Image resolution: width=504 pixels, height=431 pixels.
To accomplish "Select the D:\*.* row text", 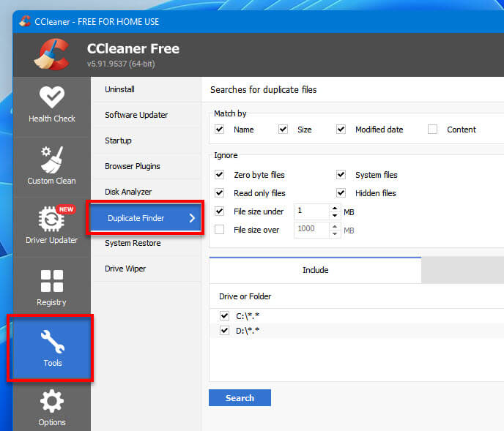I will 248,331.
